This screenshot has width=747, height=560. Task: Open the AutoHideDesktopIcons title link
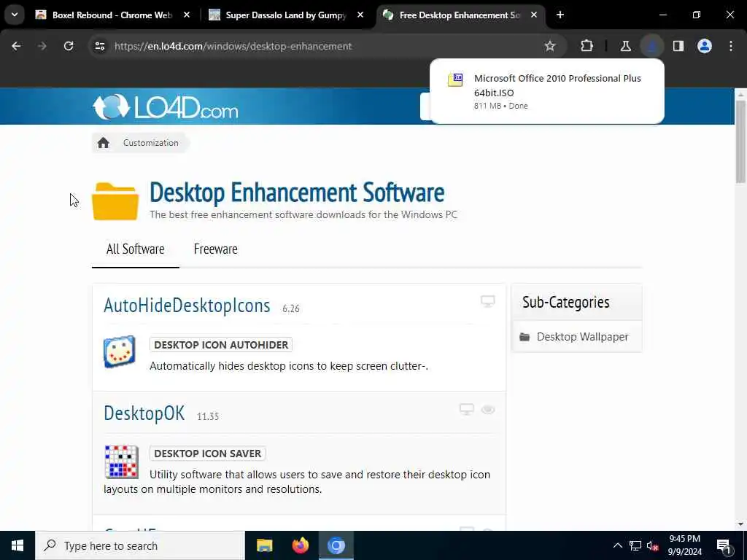(187, 306)
